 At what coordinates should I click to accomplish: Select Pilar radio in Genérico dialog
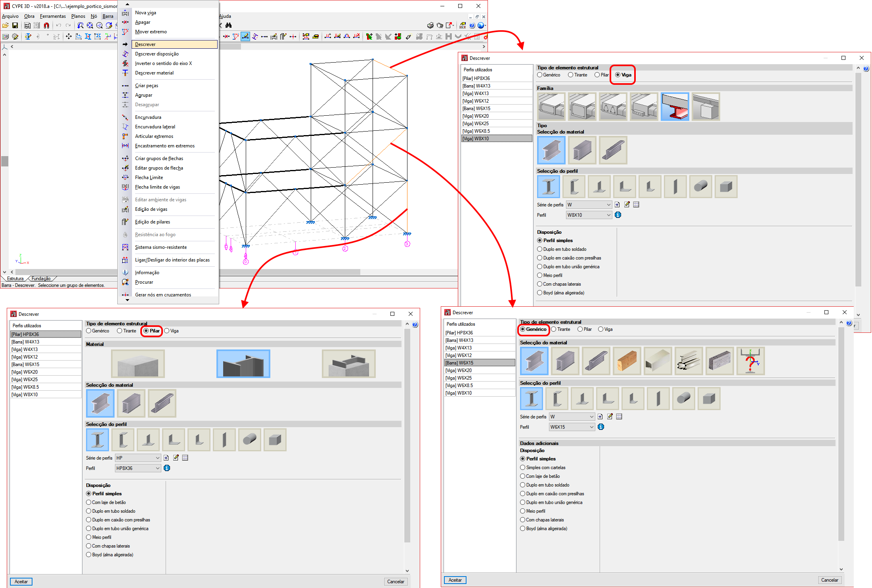[585, 329]
